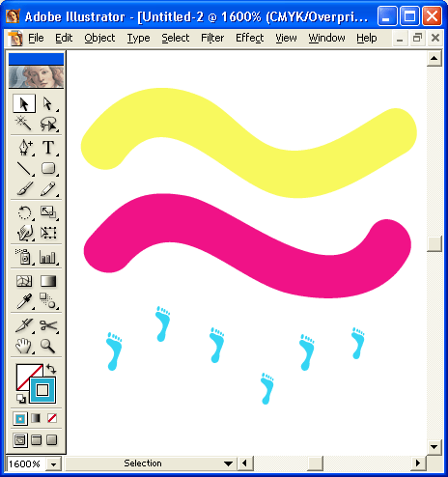
Task: Select the Direct Selection tool
Action: [47, 103]
